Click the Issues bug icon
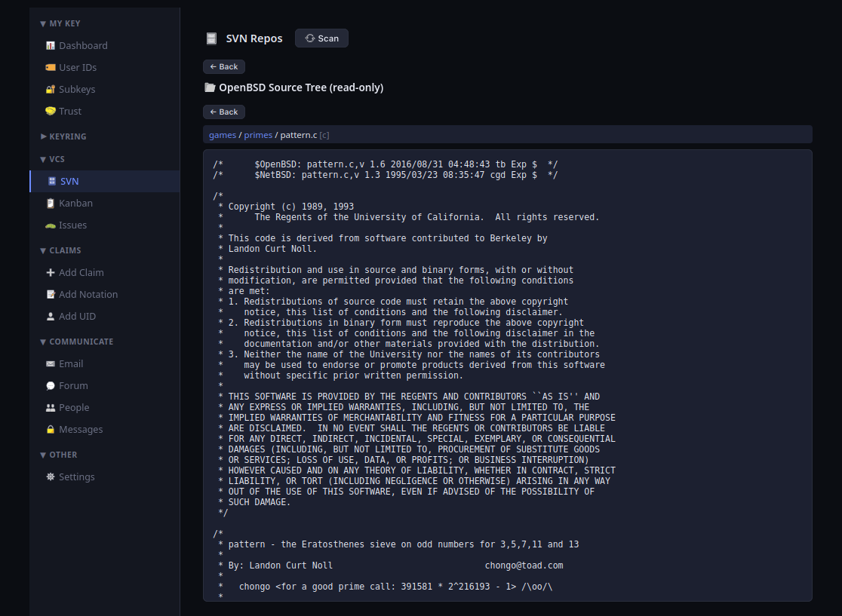The width and height of the screenshot is (842, 616). point(51,225)
